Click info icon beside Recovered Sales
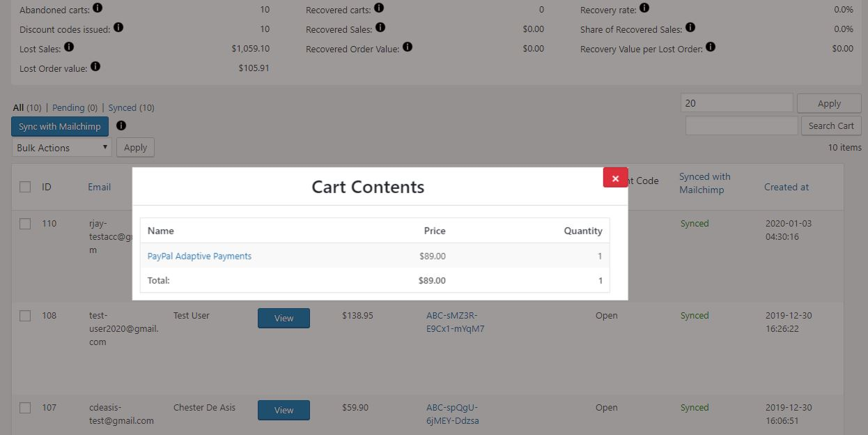Image resolution: width=868 pixels, height=435 pixels. tap(380, 28)
